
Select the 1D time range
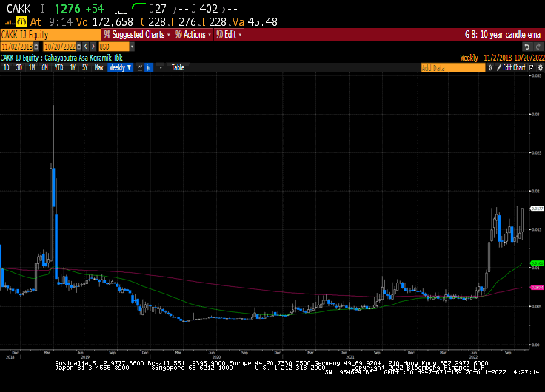coord(6,68)
